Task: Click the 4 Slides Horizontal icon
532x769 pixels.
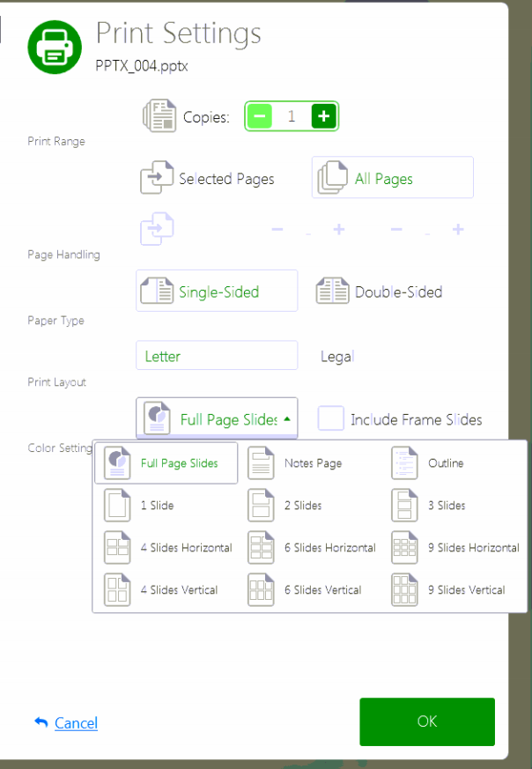Action: [117, 547]
